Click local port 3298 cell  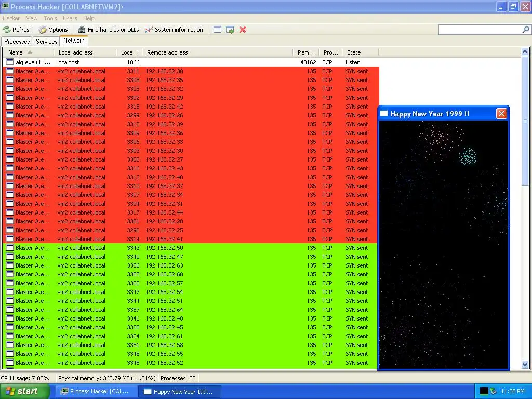coord(134,230)
